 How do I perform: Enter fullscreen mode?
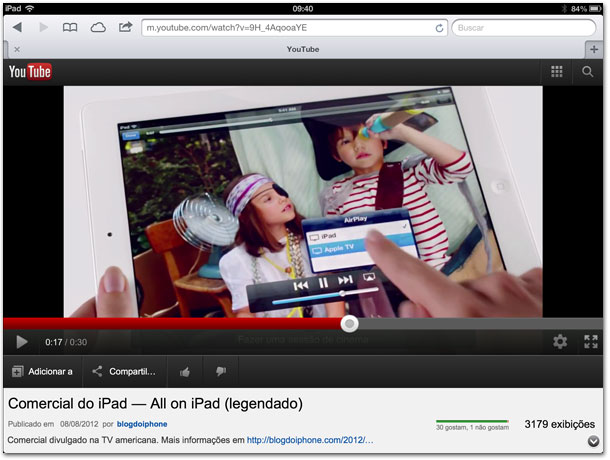click(x=591, y=342)
